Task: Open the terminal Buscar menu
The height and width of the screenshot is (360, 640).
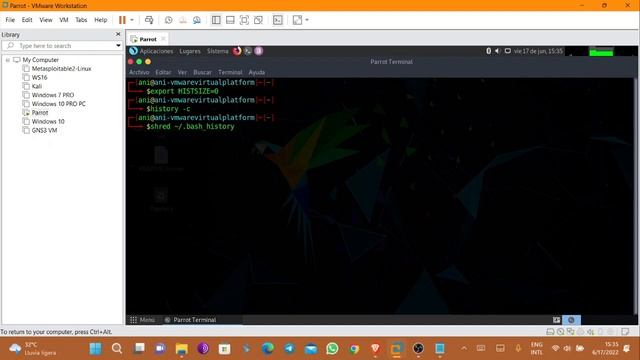Action: (x=202, y=72)
